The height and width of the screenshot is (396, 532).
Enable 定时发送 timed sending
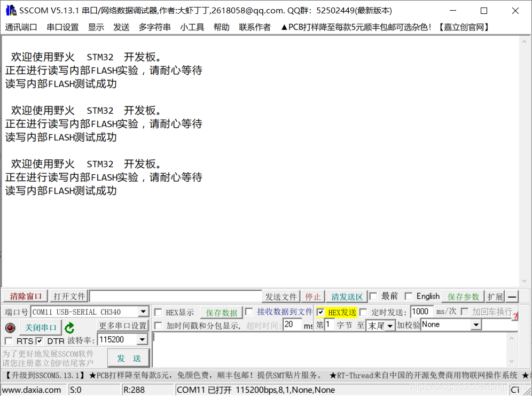click(363, 312)
